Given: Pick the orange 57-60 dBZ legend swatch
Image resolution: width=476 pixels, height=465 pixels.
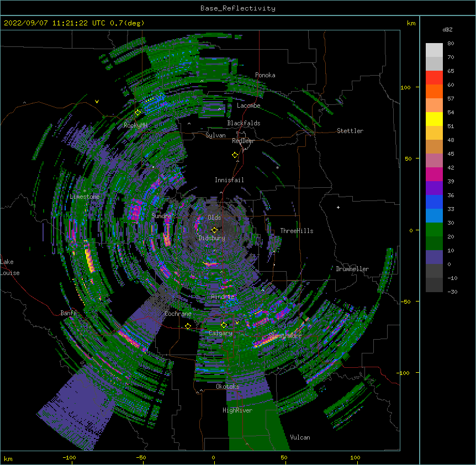Looking at the screenshot, I should pos(434,91).
